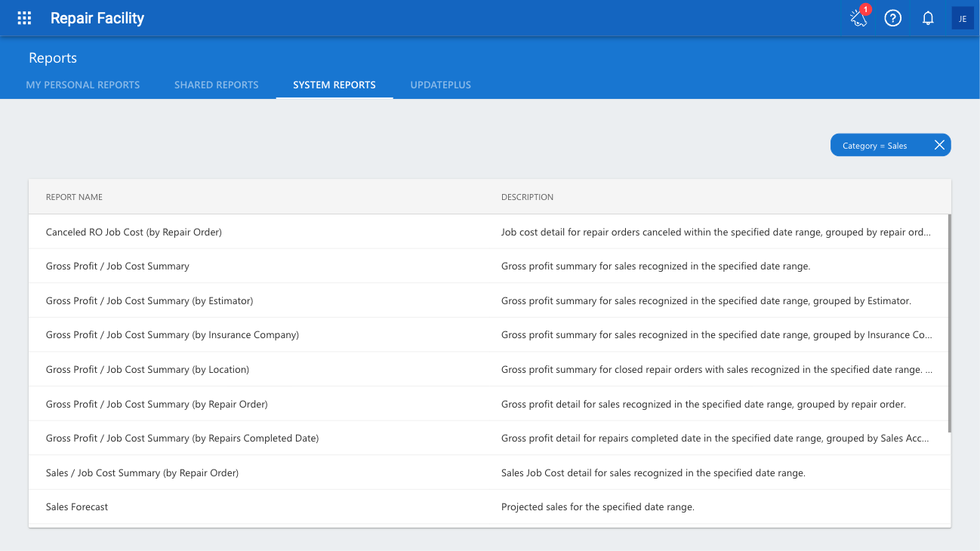Open the app launcher grid icon
980x551 pixels.
point(24,18)
